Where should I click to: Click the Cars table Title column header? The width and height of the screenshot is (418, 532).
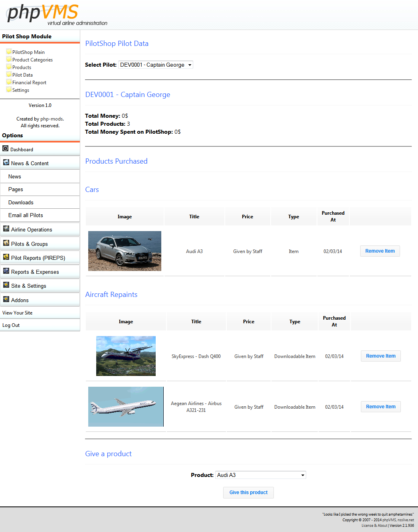194,217
